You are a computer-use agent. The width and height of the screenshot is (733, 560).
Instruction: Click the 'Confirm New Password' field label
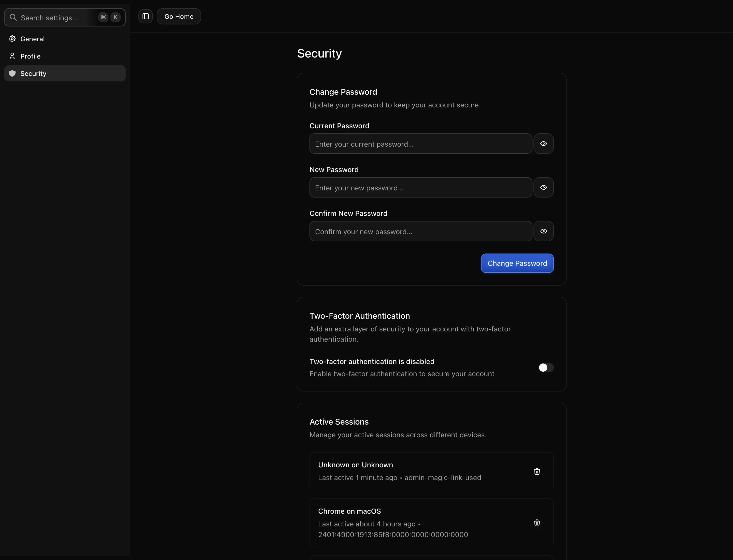coord(348,213)
